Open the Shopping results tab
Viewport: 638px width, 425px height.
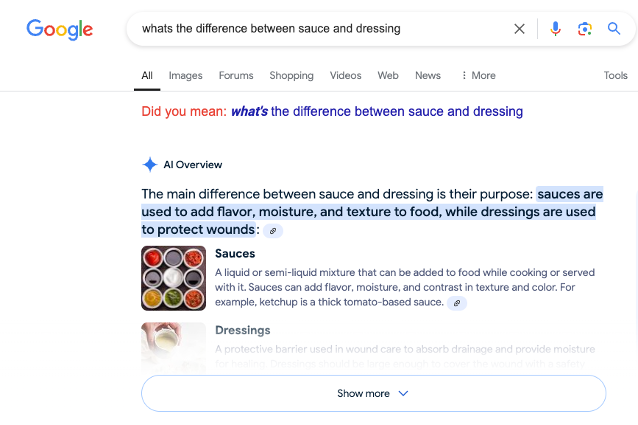pos(291,75)
